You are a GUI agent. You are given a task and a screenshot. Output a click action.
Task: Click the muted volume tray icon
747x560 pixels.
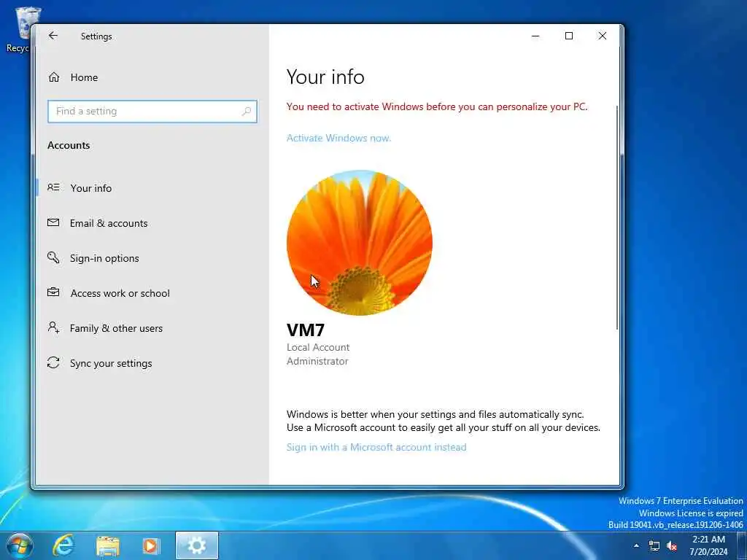click(x=672, y=545)
